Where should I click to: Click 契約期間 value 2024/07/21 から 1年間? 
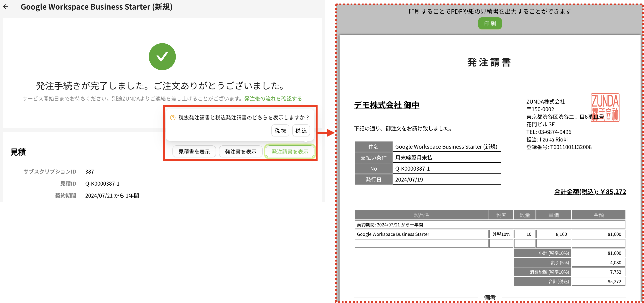[112, 196]
